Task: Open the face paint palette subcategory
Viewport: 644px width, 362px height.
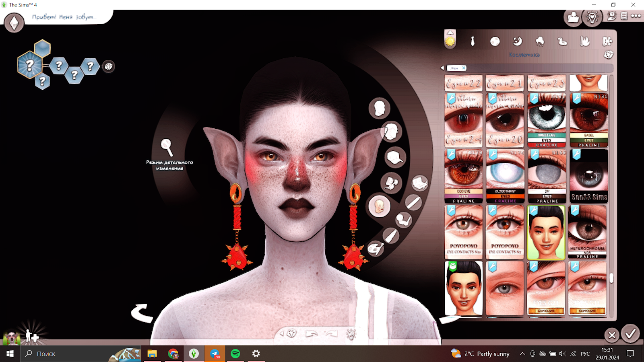Action: click(376, 249)
